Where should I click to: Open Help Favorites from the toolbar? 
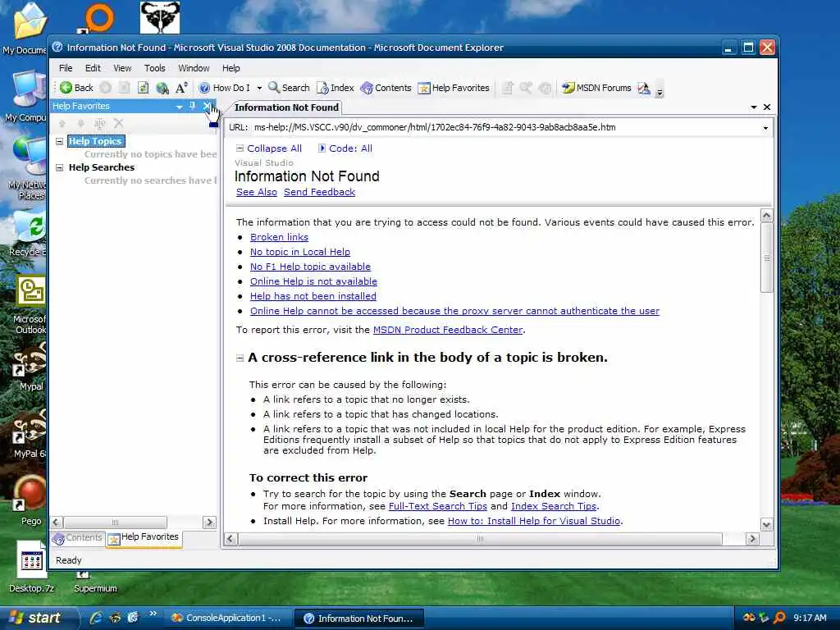point(453,88)
